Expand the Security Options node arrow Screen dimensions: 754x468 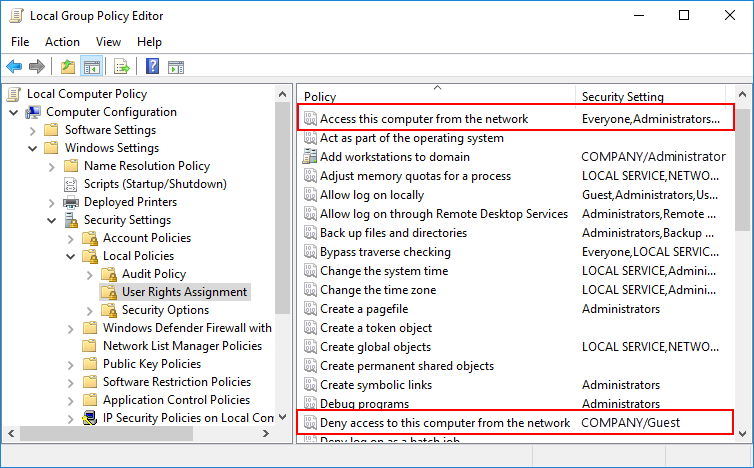point(90,310)
